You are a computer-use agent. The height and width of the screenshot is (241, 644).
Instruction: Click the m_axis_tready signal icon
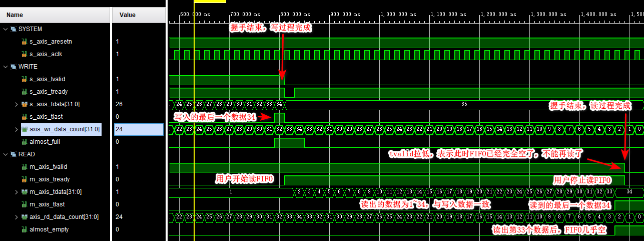24,179
